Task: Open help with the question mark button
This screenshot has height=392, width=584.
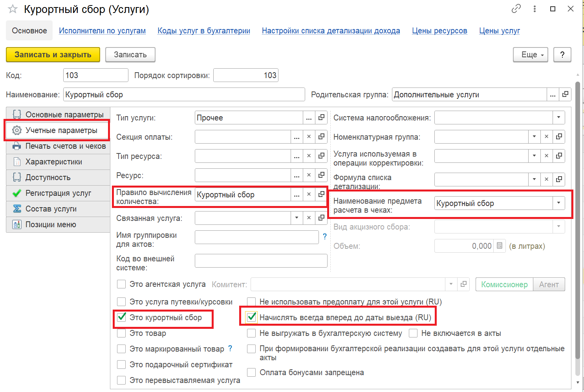Action: tap(562, 55)
